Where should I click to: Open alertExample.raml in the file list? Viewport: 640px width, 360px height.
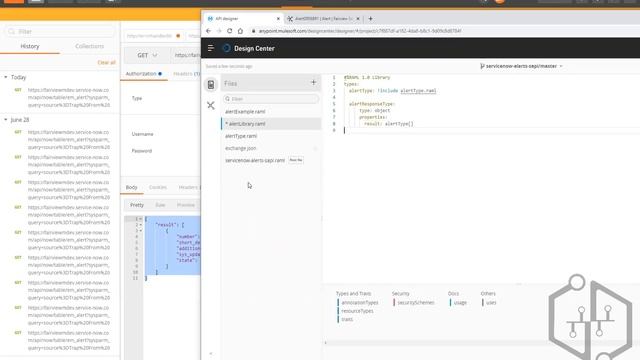[x=271, y=111]
